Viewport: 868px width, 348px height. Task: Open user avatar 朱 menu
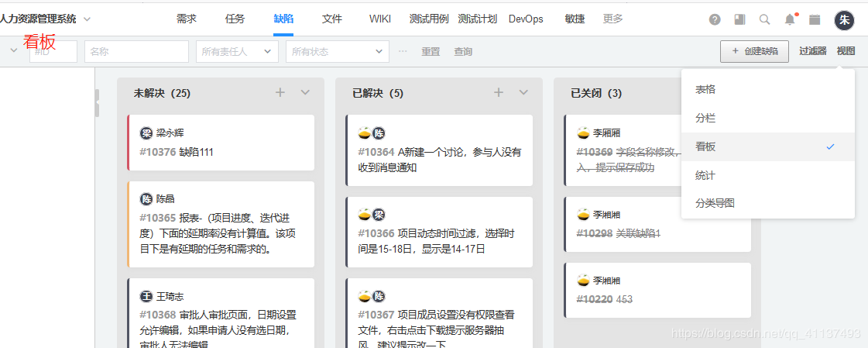click(x=844, y=20)
